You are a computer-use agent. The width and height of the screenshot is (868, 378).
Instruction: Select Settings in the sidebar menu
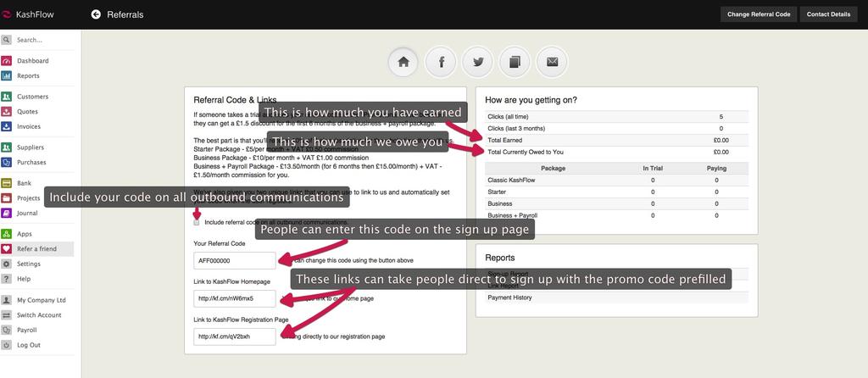point(28,264)
